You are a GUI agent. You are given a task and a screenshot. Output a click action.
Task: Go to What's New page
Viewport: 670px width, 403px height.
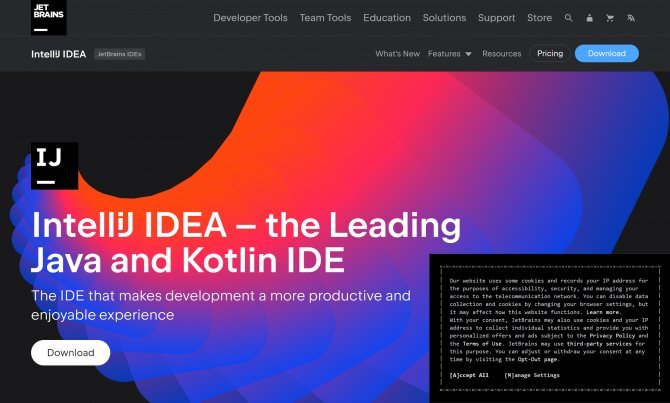pyautogui.click(x=397, y=54)
